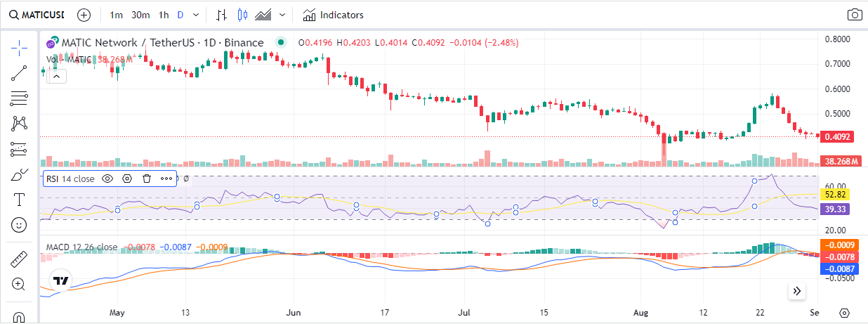Click the Vol · MATIC legend label
This screenshot has height=324, width=868.
point(68,59)
